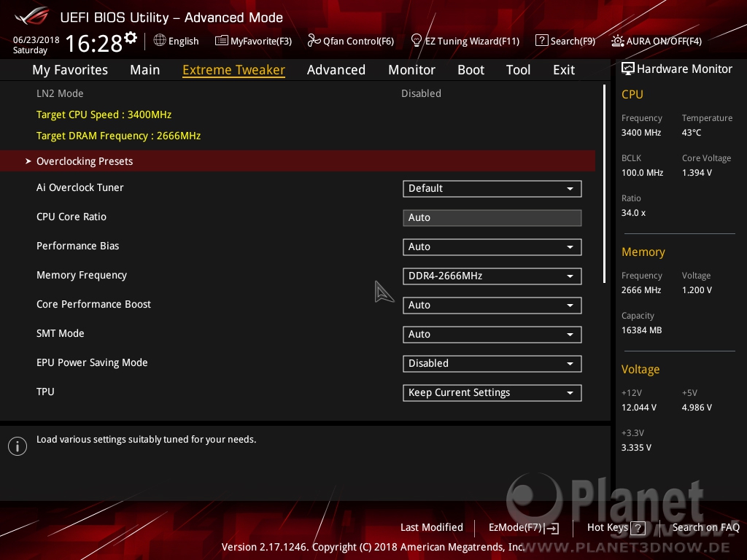Screen dimensions: 747x560
Task: Click the Performance Bias label
Action: point(77,246)
